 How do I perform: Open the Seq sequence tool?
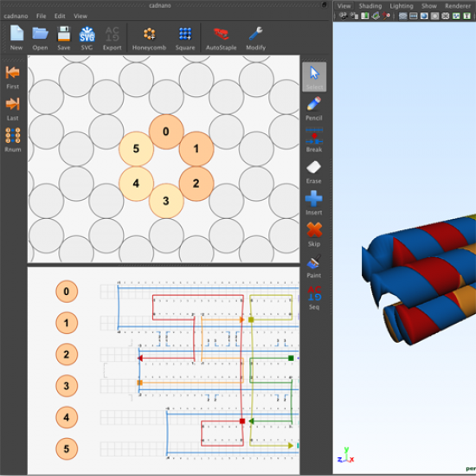click(x=314, y=298)
